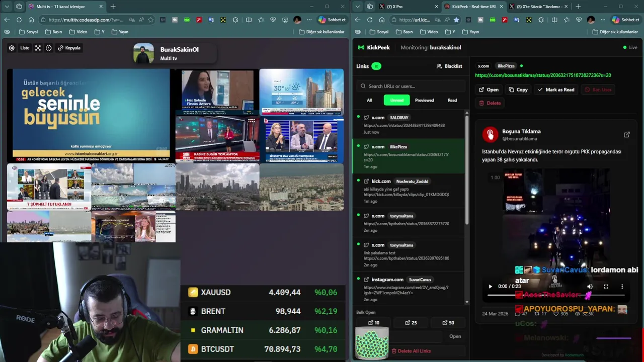Close the X Pro tab
This screenshot has height=362, width=644.
[436, 7]
